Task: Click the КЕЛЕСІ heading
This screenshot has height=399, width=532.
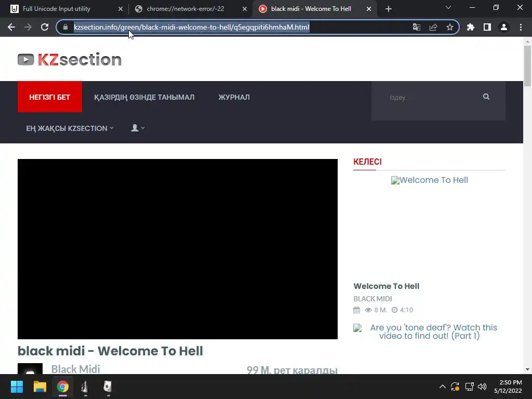Action: (x=367, y=162)
